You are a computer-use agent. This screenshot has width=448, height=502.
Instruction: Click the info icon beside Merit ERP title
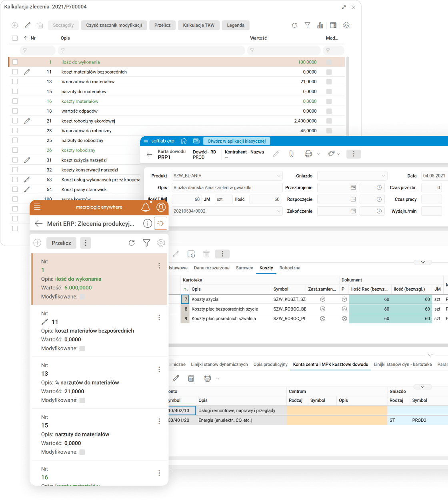click(x=147, y=223)
